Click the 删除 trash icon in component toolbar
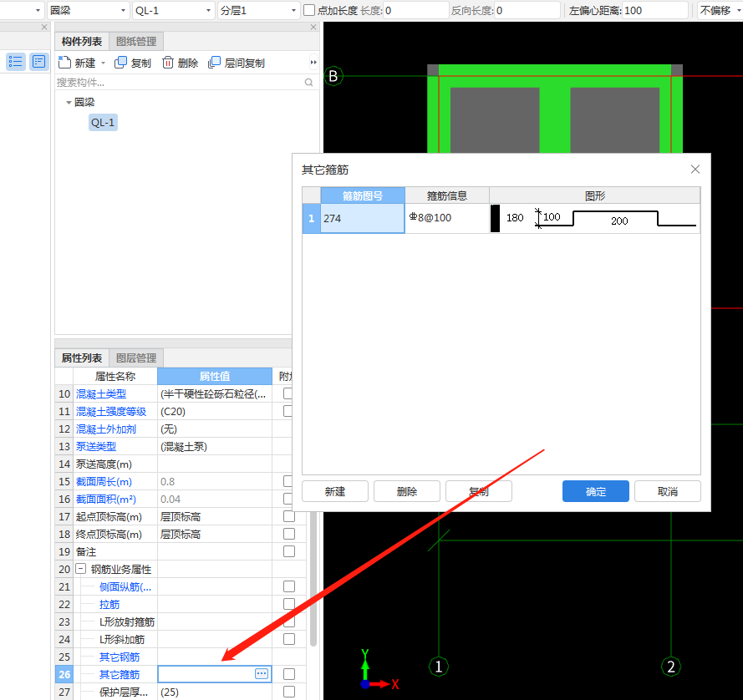This screenshot has height=700, width=743. coord(168,63)
